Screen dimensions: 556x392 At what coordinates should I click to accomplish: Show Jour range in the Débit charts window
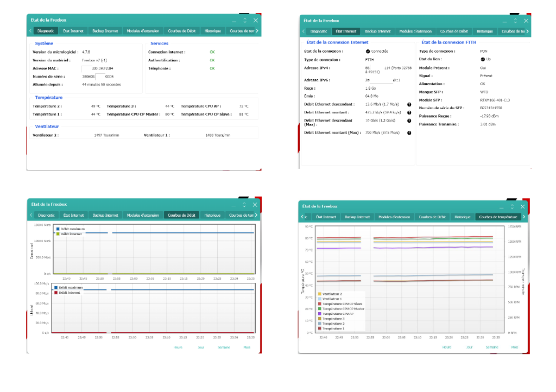point(201,347)
